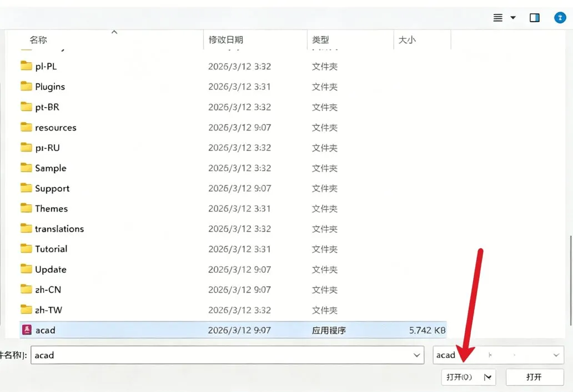Screen dimensions: 573x392
Task: Select the Plugins folder icon
Action: coord(26,86)
